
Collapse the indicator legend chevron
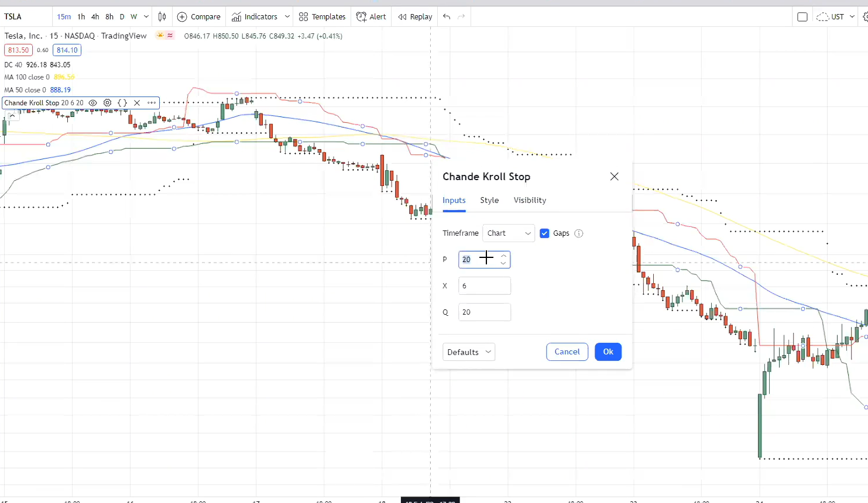click(12, 116)
